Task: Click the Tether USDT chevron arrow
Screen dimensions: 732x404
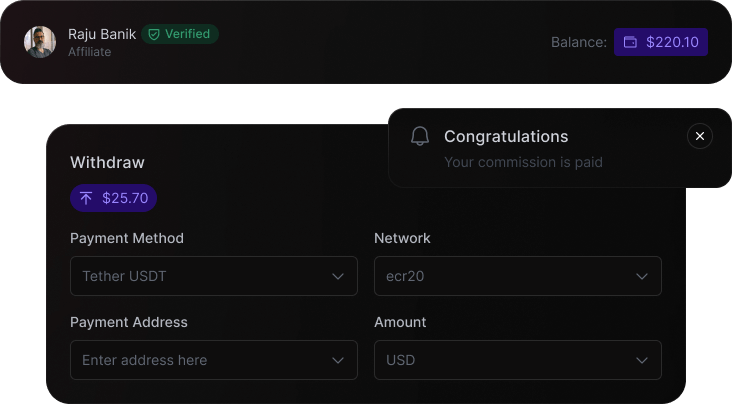Action: click(338, 276)
